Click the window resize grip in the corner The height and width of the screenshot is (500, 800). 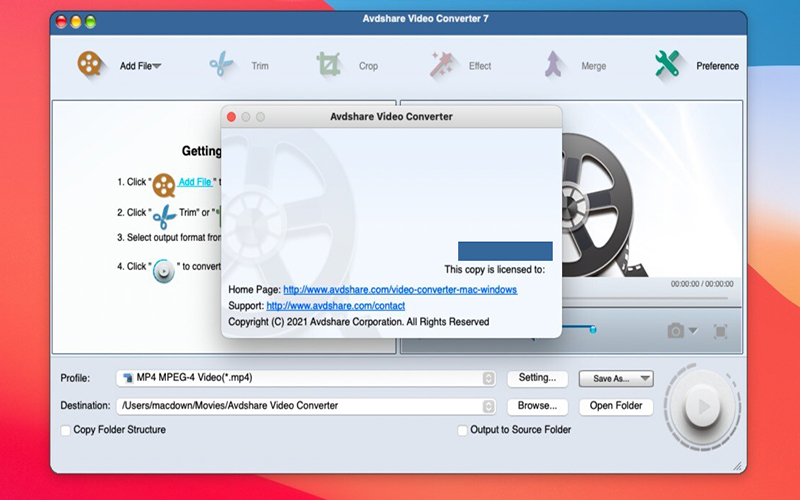pyautogui.click(x=738, y=465)
